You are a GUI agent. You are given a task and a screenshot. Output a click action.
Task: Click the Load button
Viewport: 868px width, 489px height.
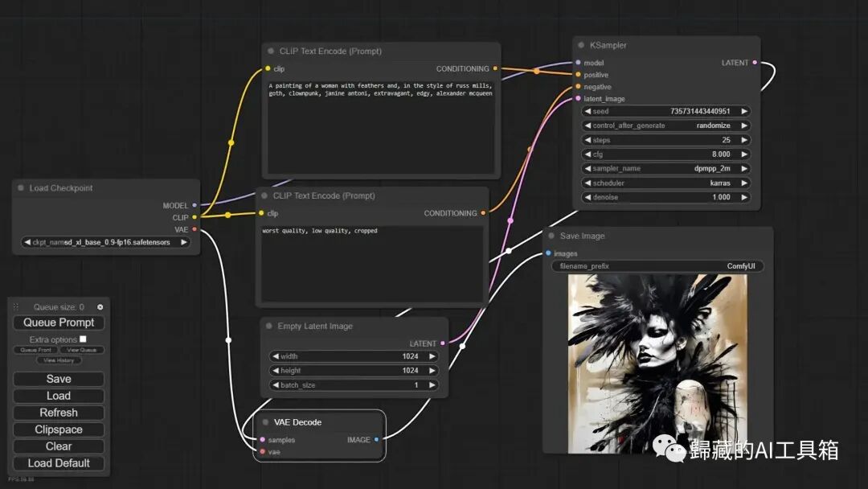[x=59, y=396]
